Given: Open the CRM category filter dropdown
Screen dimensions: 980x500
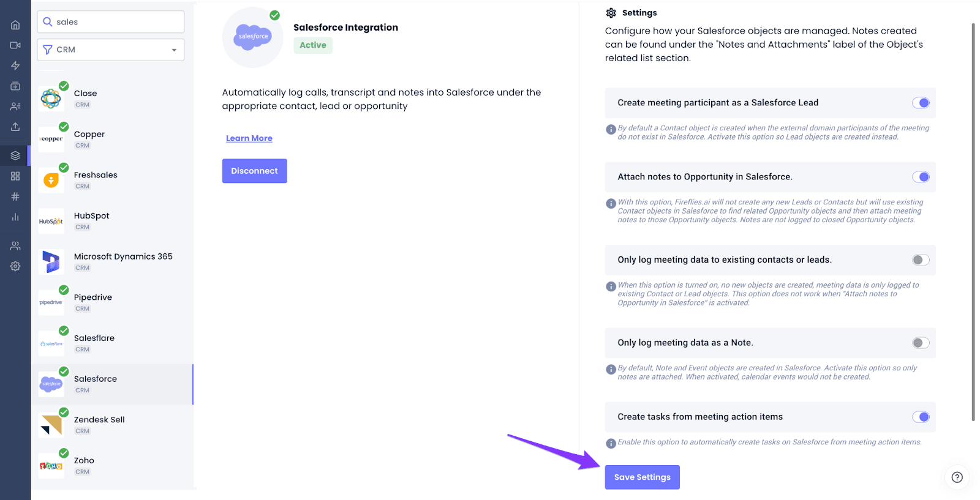Looking at the screenshot, I should [111, 50].
